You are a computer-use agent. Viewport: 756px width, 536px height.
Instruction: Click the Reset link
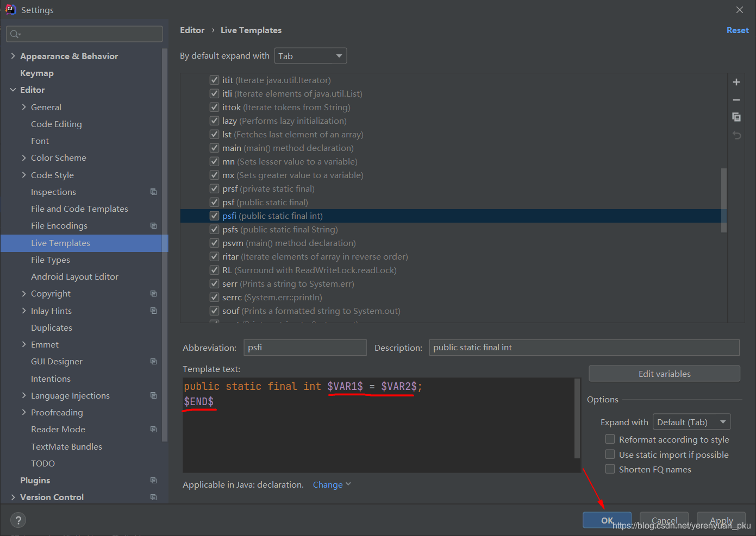point(738,30)
